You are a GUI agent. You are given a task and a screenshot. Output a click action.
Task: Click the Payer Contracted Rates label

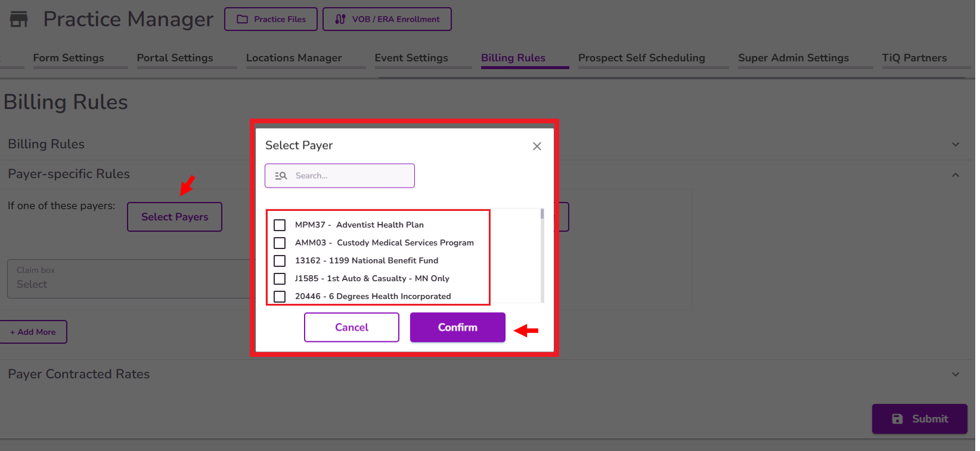(x=79, y=374)
